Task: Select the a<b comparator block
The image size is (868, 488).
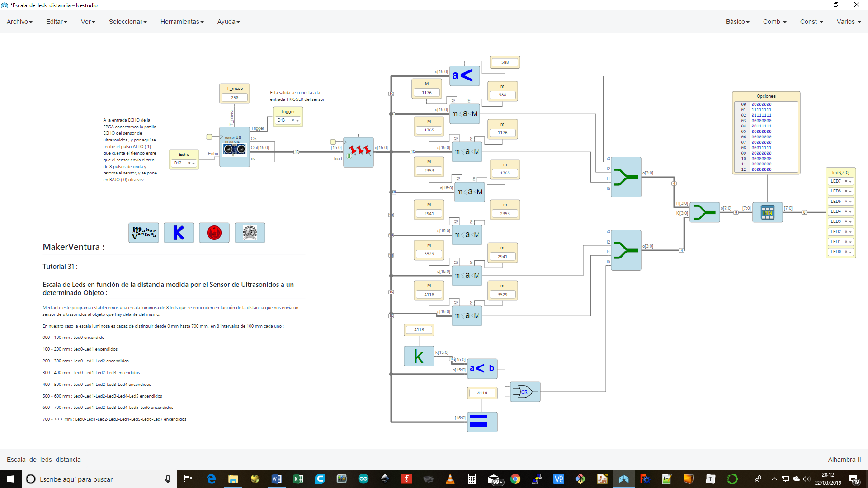Action: point(482,368)
